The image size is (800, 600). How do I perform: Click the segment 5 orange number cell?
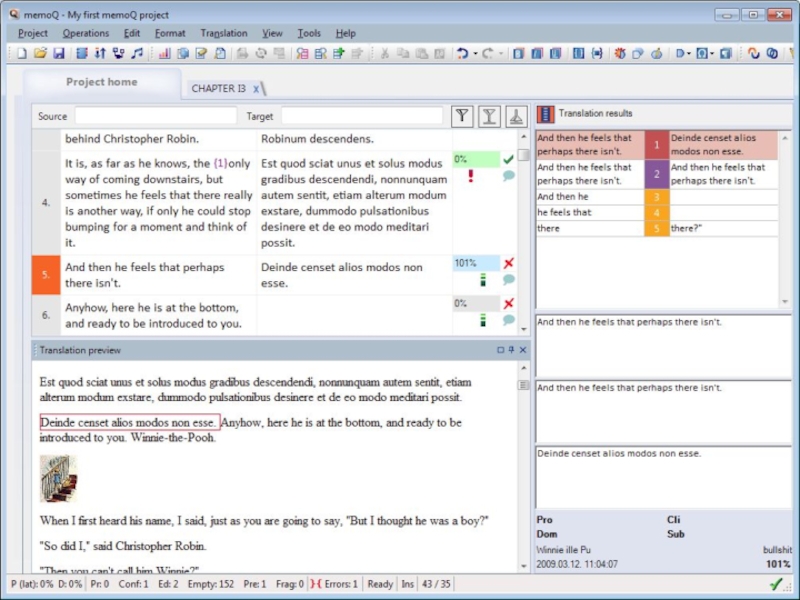click(46, 275)
